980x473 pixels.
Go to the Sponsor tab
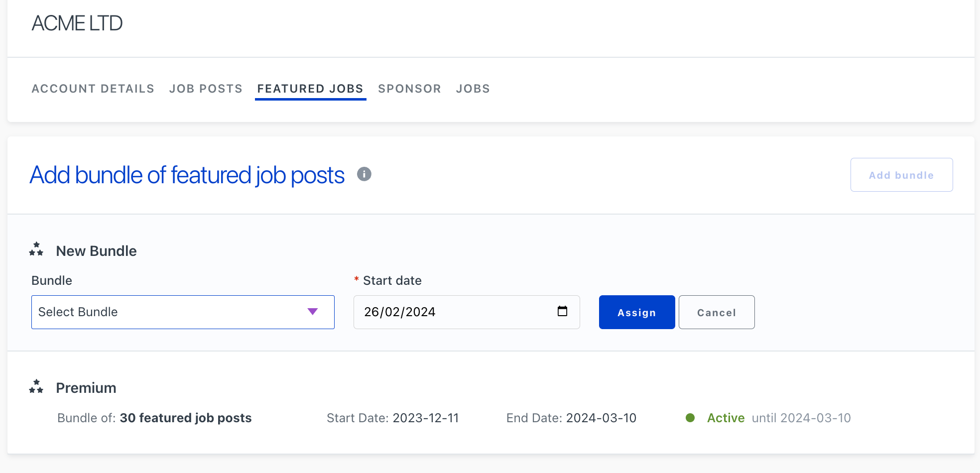409,89
